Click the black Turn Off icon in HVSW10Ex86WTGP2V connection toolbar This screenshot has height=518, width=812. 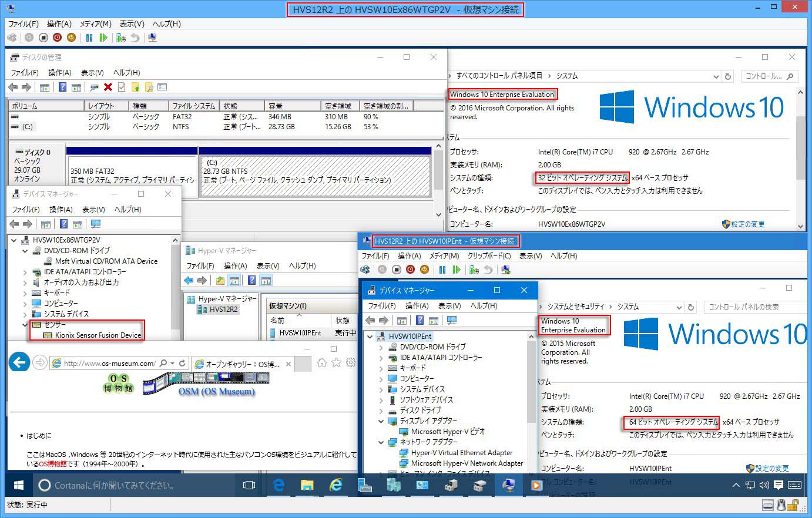pyautogui.click(x=43, y=38)
